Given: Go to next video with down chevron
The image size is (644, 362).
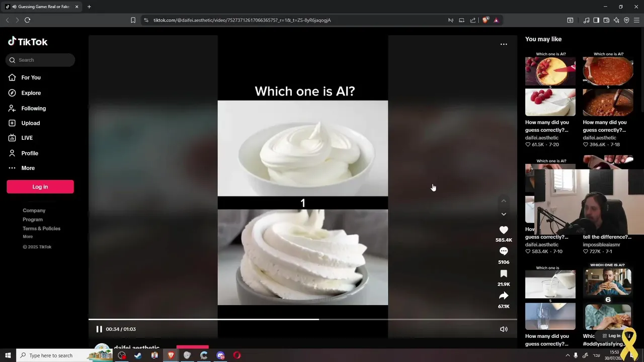Looking at the screenshot, I should point(504,214).
